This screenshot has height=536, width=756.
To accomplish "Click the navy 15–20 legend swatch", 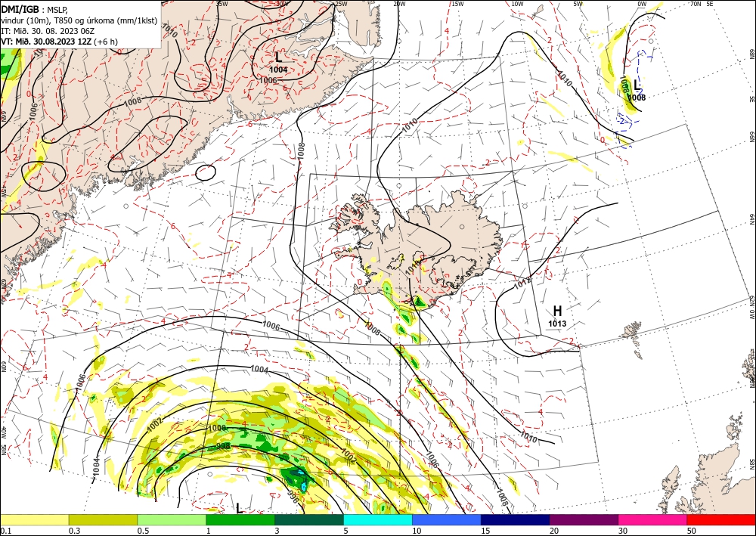I will coord(516,519).
